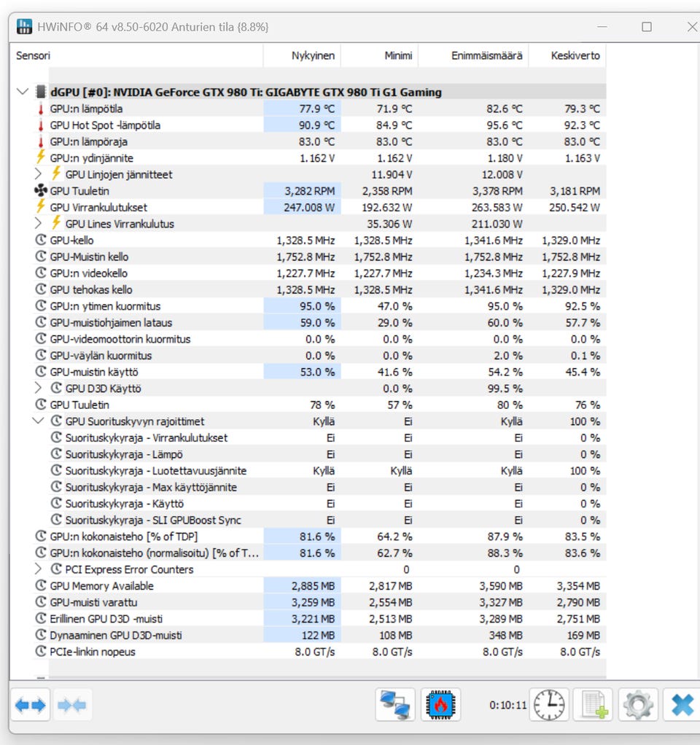Expand GPU D3D Käyttö
Screen dimensions: 700x745
[39, 389]
